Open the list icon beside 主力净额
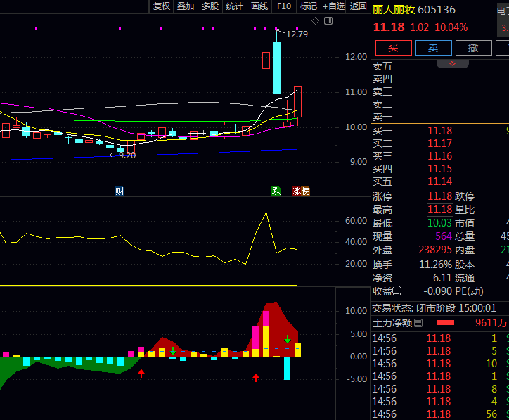 [x=418, y=323]
